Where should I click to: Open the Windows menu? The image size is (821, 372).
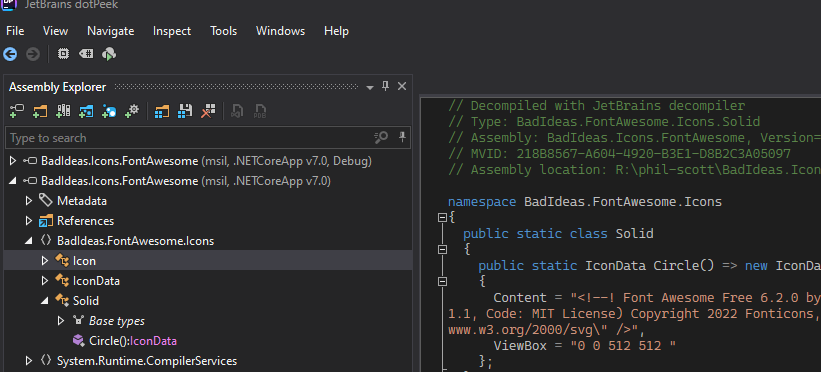pyautogui.click(x=280, y=31)
